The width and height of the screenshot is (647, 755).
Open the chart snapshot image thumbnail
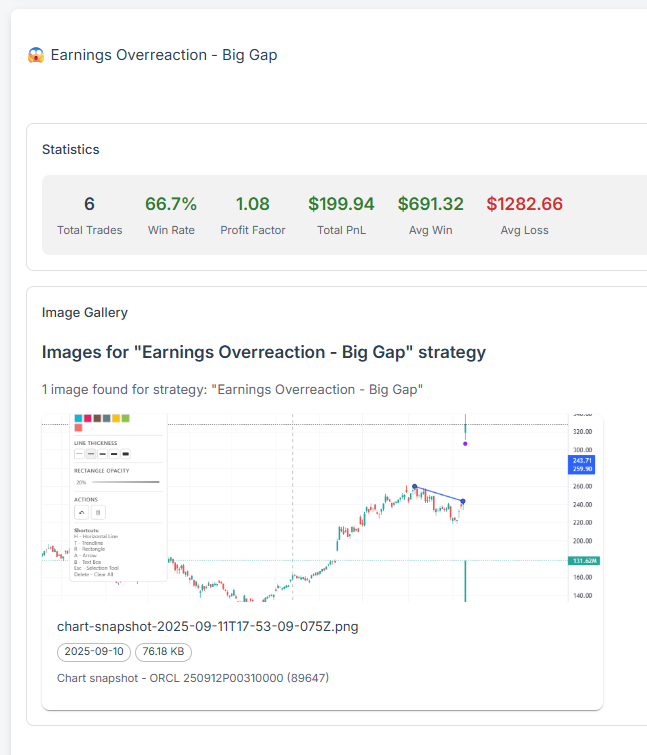coord(320,507)
